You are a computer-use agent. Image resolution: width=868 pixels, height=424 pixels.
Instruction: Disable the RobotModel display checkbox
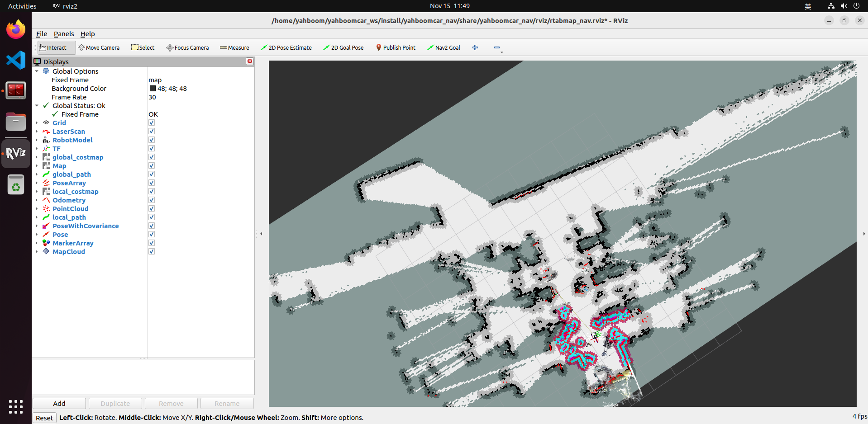point(152,140)
